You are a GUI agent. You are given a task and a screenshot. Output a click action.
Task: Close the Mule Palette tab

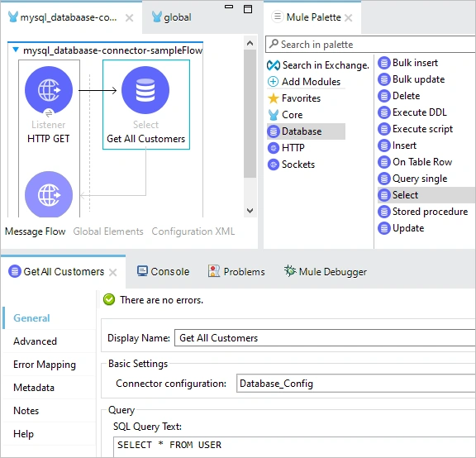click(349, 18)
